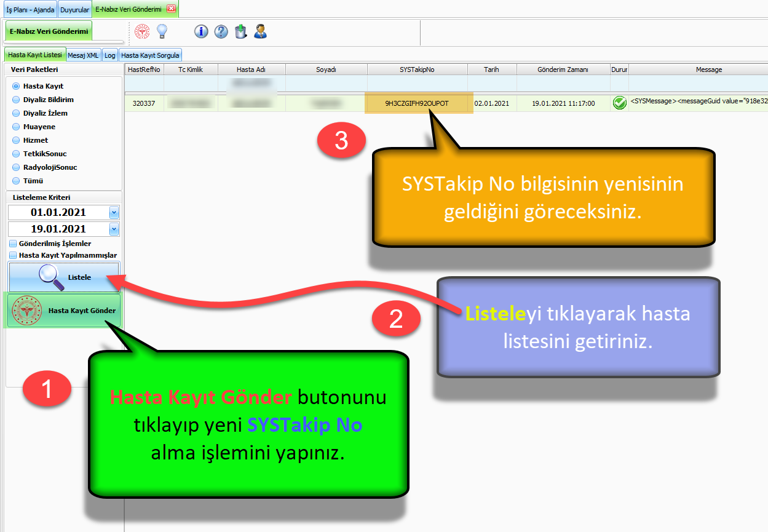Open the blue information icon
Viewport: 768px width, 532px height.
[x=201, y=31]
